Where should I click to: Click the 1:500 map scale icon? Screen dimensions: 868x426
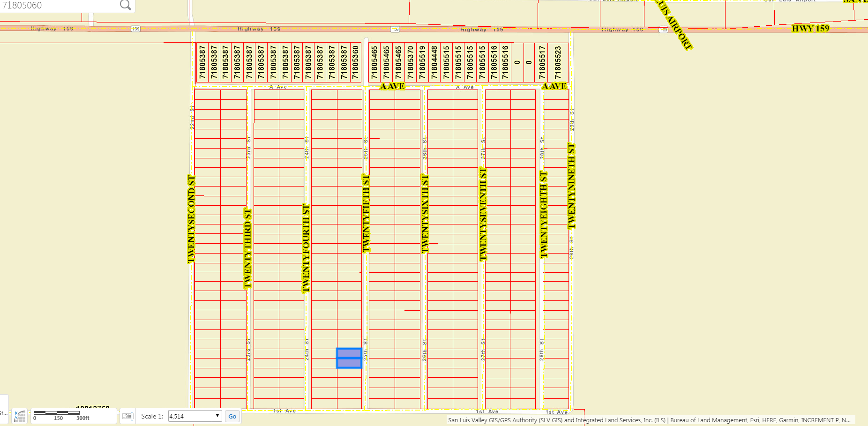[127, 416]
